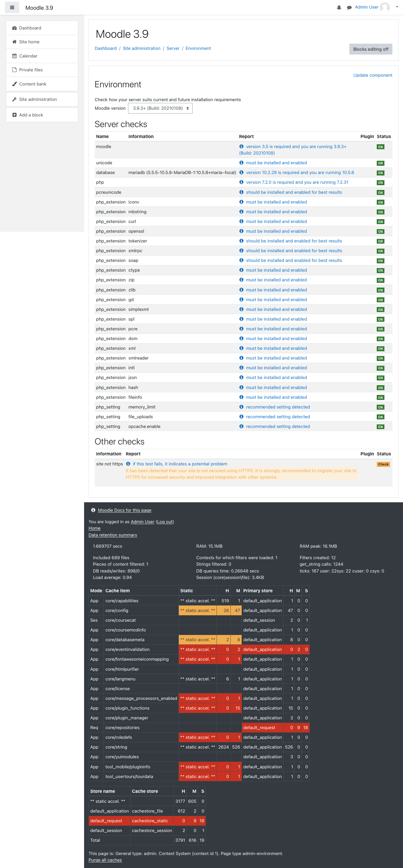Image resolution: width=403 pixels, height=868 pixels.
Task: Click the Check status badge
Action: 384,464
